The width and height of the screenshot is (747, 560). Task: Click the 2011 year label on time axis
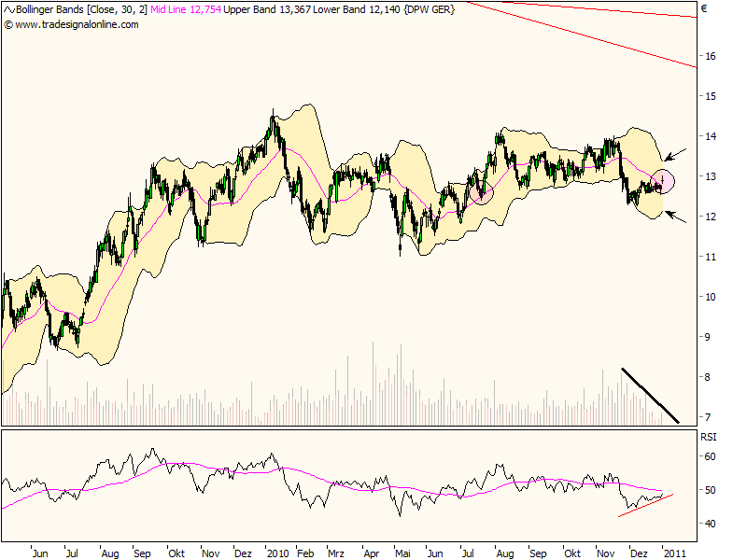click(673, 553)
